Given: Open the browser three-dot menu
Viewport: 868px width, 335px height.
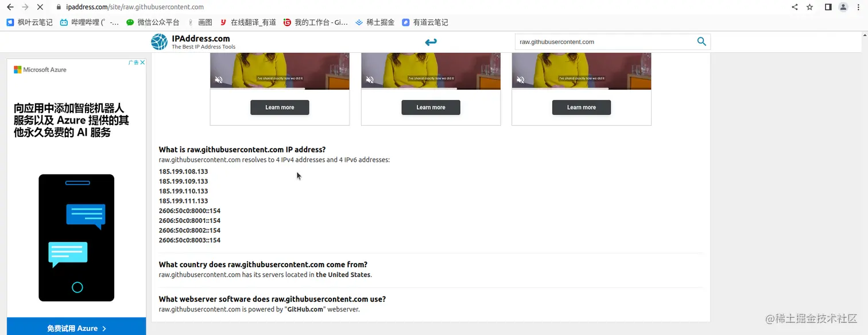Looking at the screenshot, I should [x=858, y=7].
